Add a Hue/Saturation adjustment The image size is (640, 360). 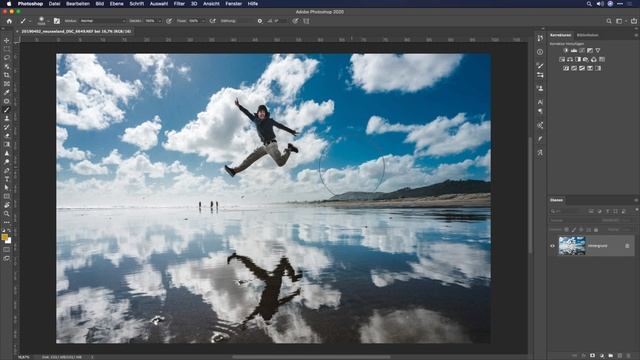pyautogui.click(x=562, y=60)
